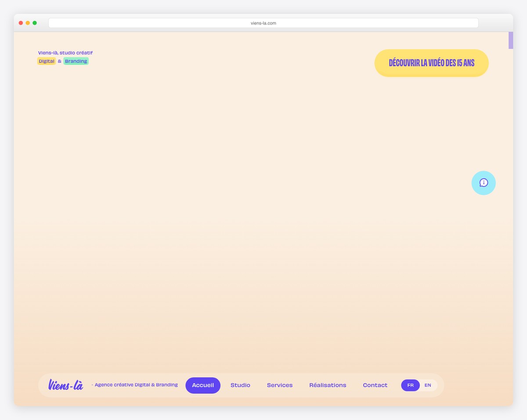Open the Contact page link
The width and height of the screenshot is (527, 420).
pos(375,385)
